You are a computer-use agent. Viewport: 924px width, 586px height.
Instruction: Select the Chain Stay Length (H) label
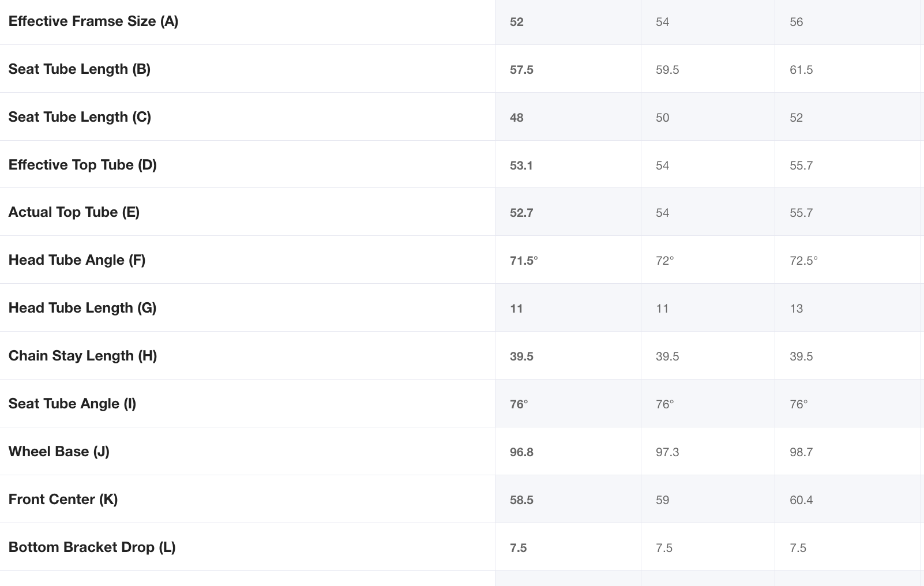pos(82,356)
